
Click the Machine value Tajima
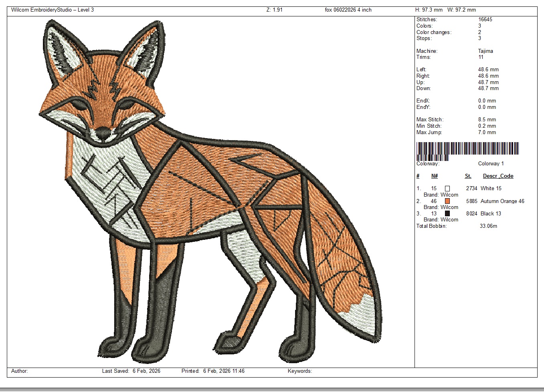[485, 51]
